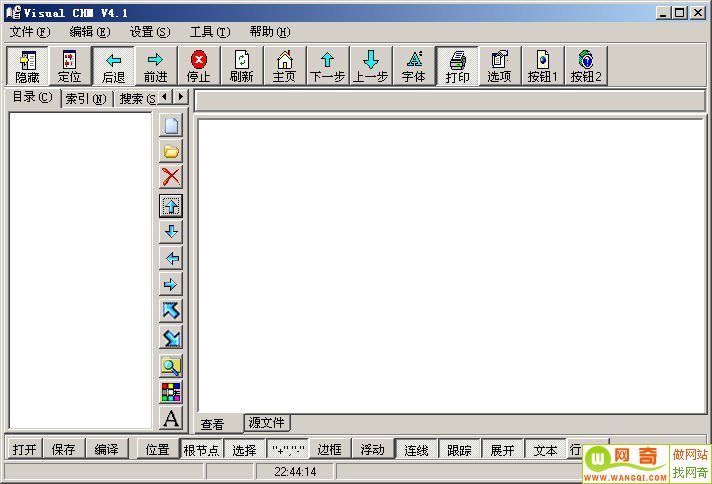Click the 定位 (locate) toolbar icon
Image resolution: width=712 pixels, height=484 pixels.
point(69,66)
